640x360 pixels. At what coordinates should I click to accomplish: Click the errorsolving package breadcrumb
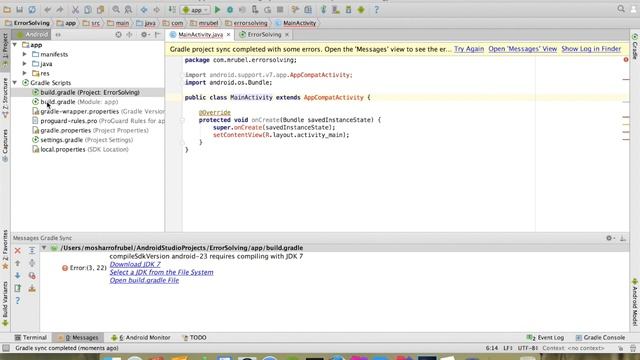click(x=247, y=23)
